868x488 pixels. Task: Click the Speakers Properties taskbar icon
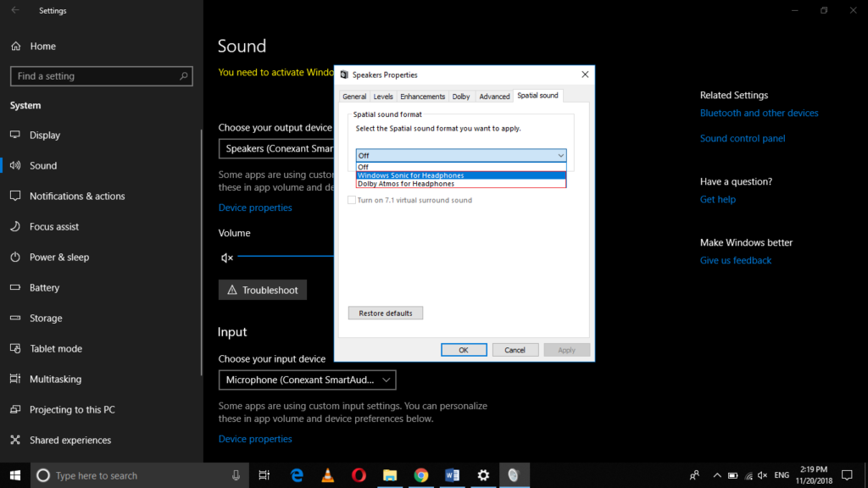click(515, 475)
